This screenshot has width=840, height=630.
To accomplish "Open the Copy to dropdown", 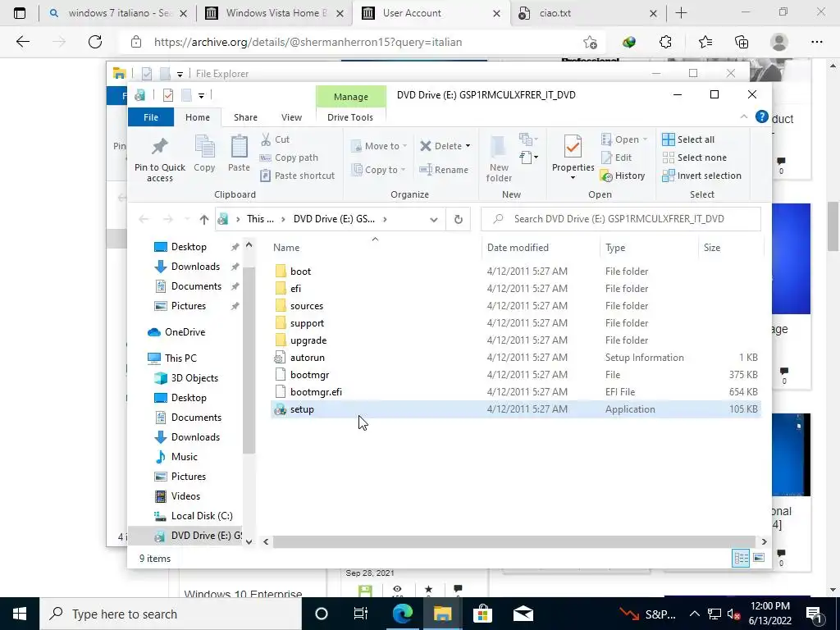I will [x=377, y=170].
